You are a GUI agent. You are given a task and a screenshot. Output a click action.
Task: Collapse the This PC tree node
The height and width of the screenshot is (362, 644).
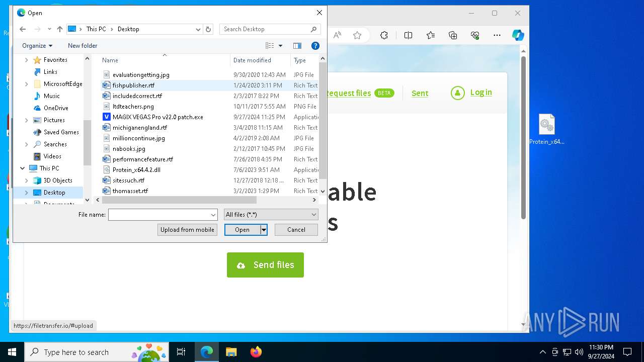[23, 168]
